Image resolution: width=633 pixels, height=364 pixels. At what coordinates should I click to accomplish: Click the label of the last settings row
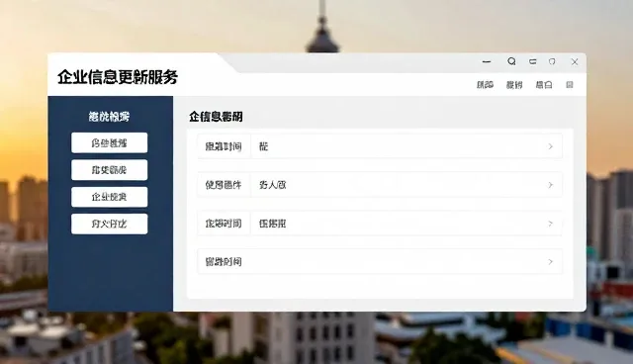point(224,261)
